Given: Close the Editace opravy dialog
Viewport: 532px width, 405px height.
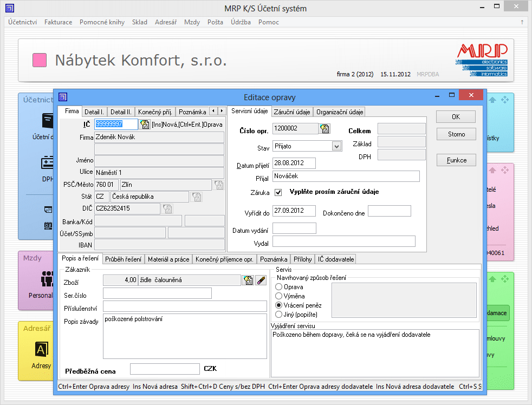Looking at the screenshot, I should [x=471, y=95].
